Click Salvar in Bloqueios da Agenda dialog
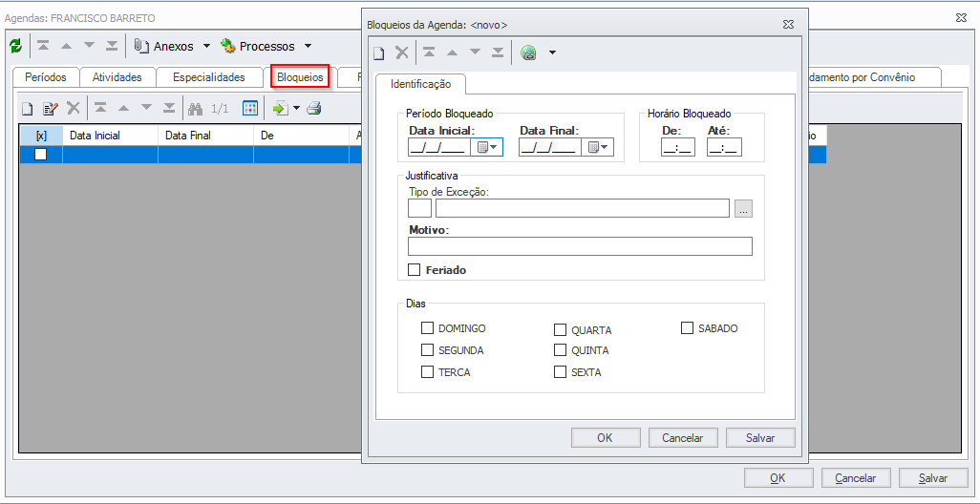This screenshot has width=980, height=504. pyautogui.click(x=760, y=438)
